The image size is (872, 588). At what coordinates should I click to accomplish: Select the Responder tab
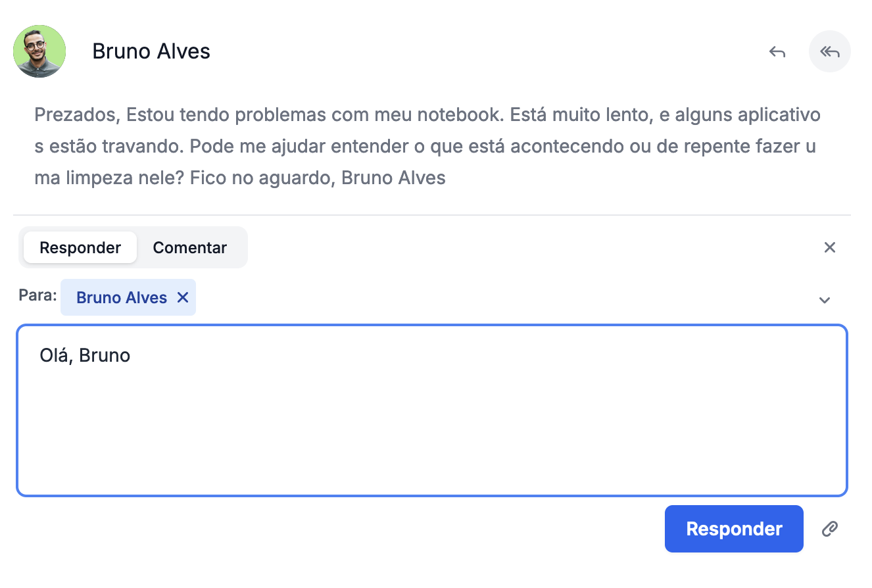click(x=80, y=247)
